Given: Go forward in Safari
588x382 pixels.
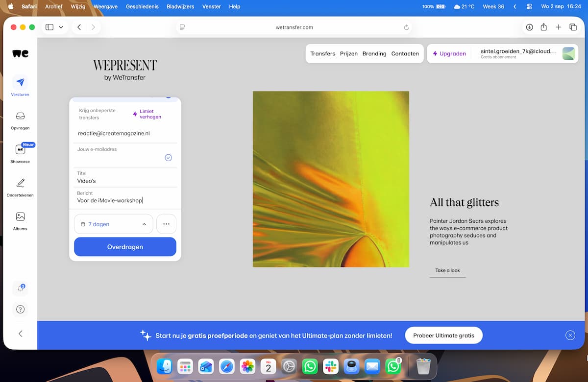Looking at the screenshot, I should point(93,27).
